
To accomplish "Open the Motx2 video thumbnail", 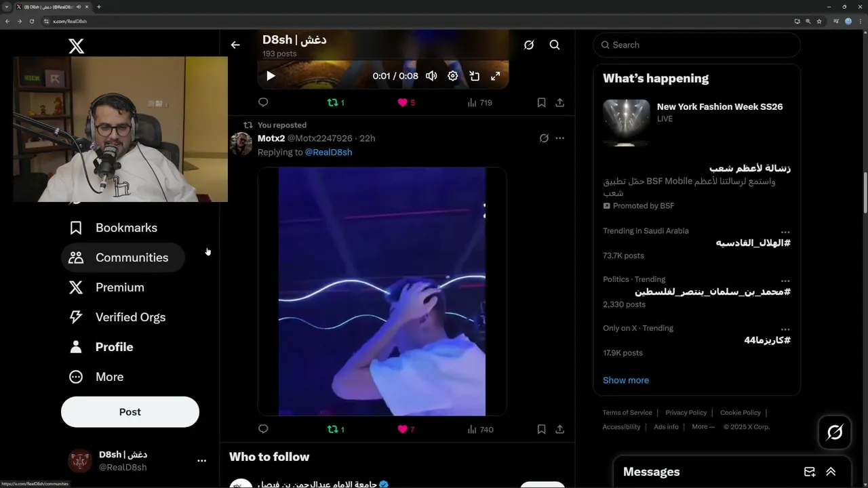I will coord(382,291).
